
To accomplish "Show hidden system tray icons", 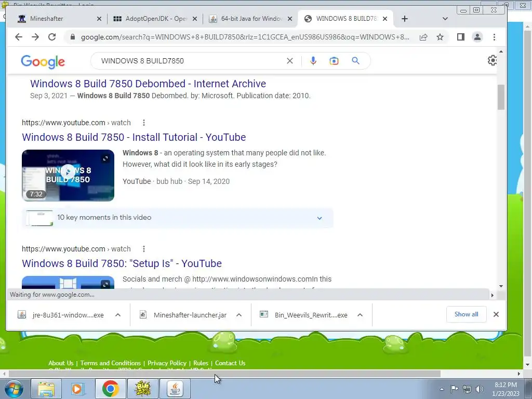I will point(442,389).
